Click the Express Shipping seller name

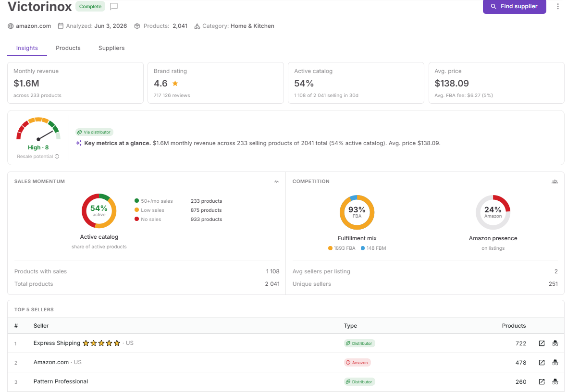tap(57, 343)
